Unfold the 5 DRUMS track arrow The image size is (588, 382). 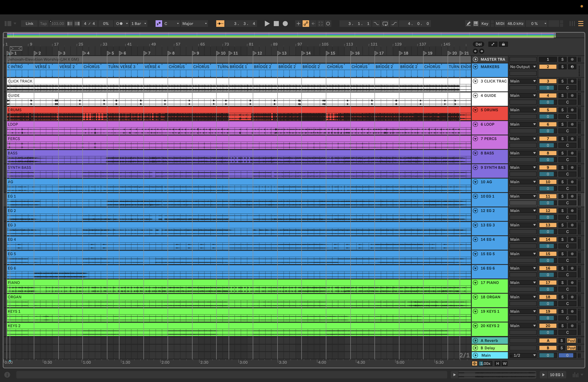click(x=475, y=110)
